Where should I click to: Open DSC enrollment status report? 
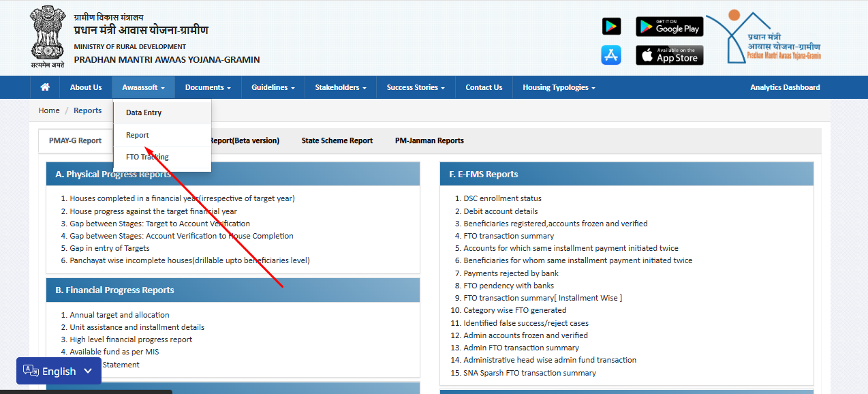click(x=502, y=198)
